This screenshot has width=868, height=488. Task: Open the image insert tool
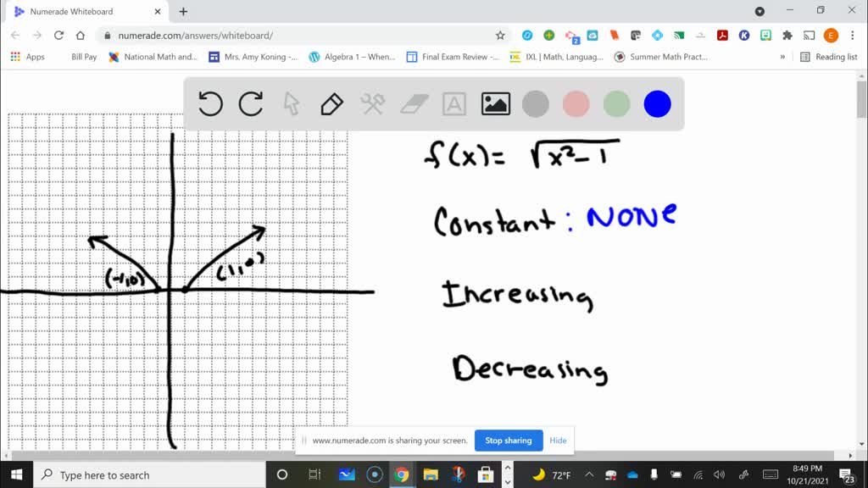pyautogui.click(x=495, y=103)
